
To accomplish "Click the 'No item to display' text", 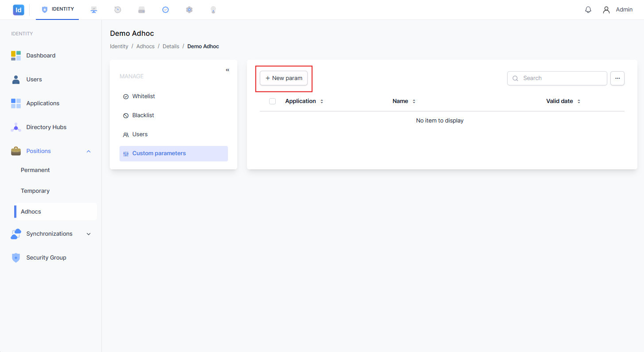I will (x=440, y=121).
